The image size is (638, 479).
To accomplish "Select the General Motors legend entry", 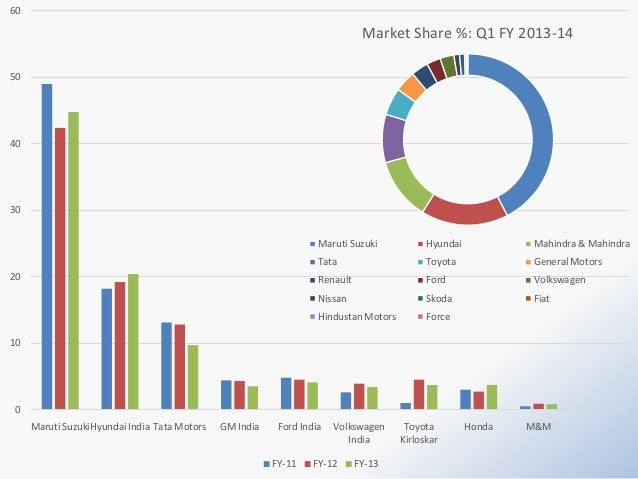I will pyautogui.click(x=564, y=262).
